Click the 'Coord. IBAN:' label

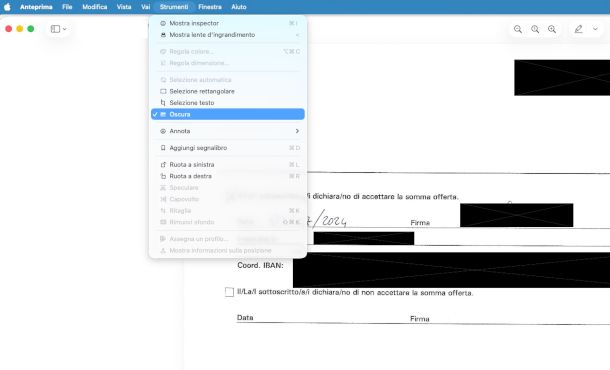(x=260, y=265)
